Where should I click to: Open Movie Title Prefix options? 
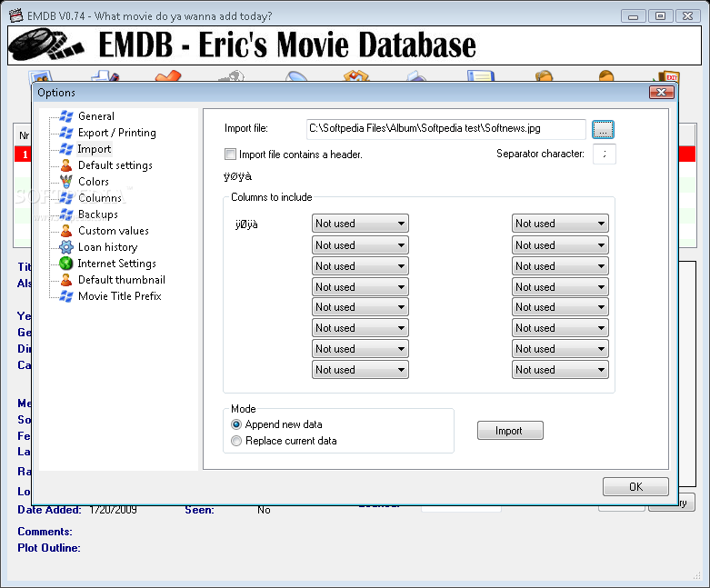click(x=119, y=296)
